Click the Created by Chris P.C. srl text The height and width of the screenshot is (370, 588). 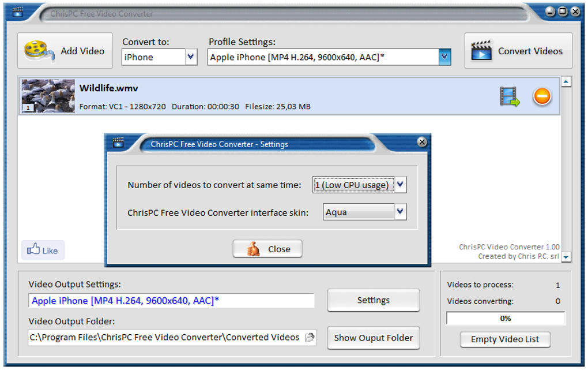click(x=519, y=256)
